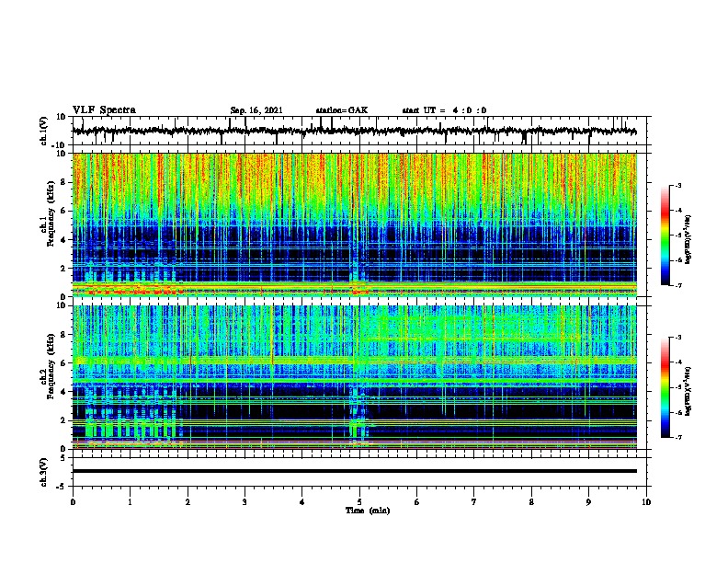Click the time axis tick label '5'
The width and height of the screenshot is (728, 563).
pos(359,502)
